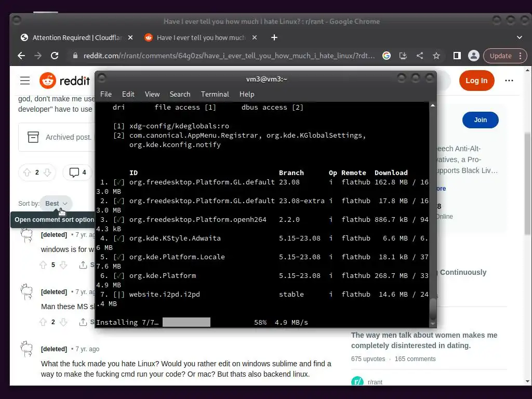Open the Google icon in address bar
The height and width of the screenshot is (399, 532).
tap(387, 56)
